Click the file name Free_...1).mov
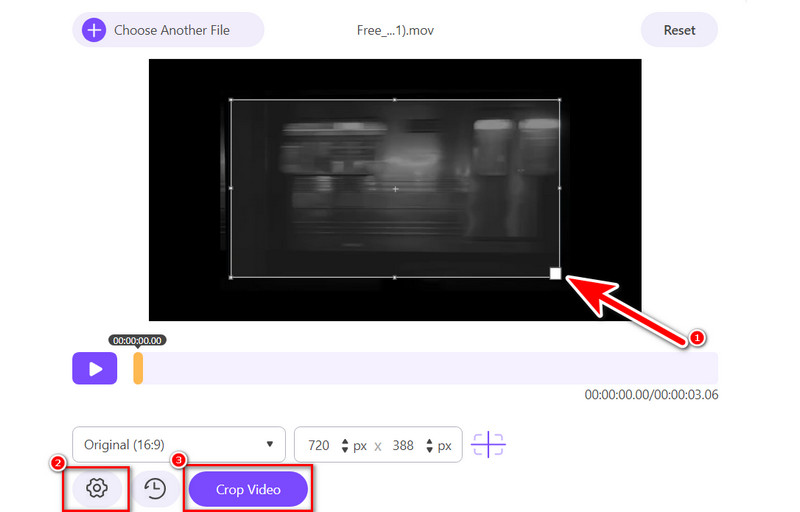The height and width of the screenshot is (512, 800). pos(395,31)
